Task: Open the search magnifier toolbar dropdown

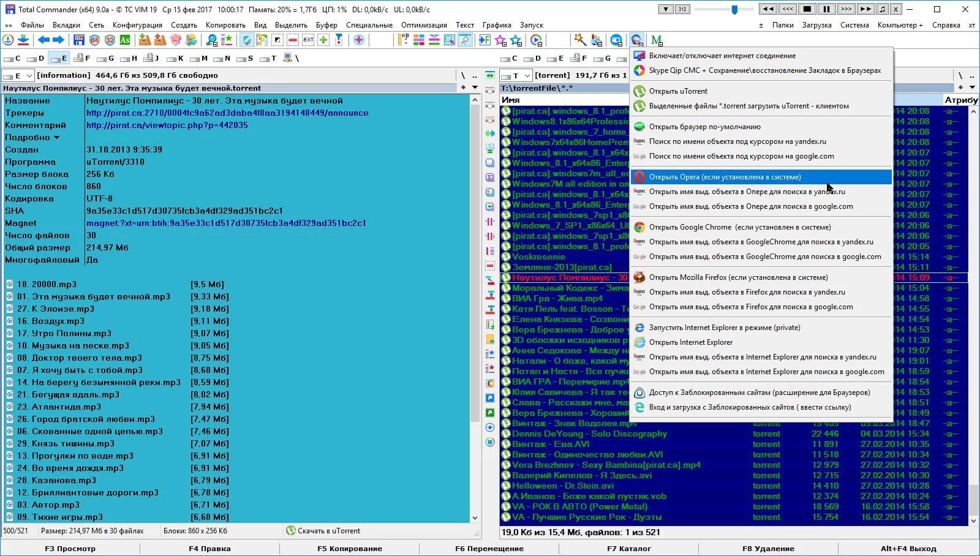Action: (211, 40)
